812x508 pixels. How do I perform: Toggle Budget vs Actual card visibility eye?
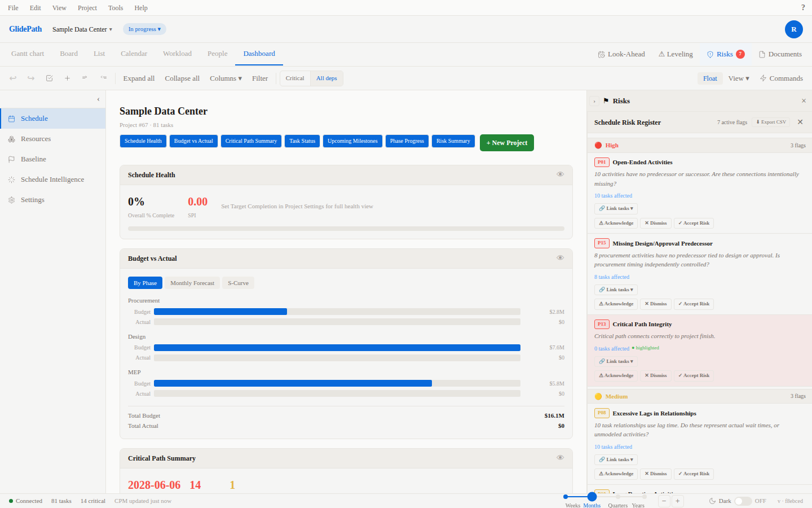(560, 258)
